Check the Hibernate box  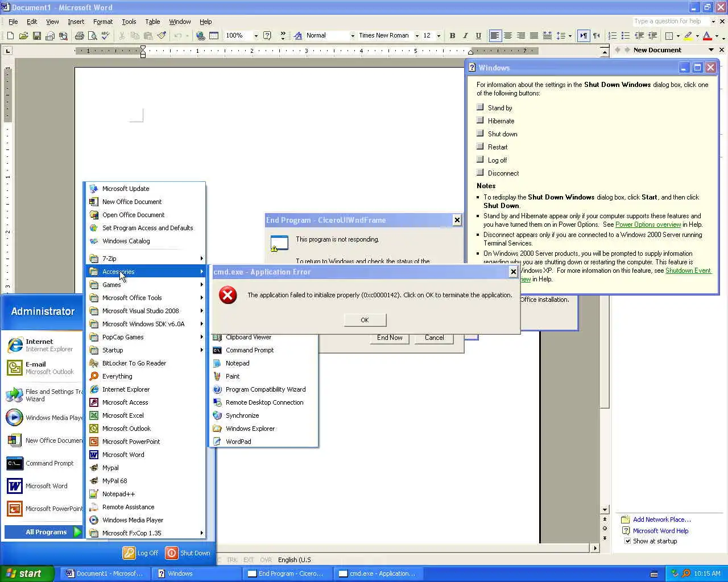(x=480, y=120)
